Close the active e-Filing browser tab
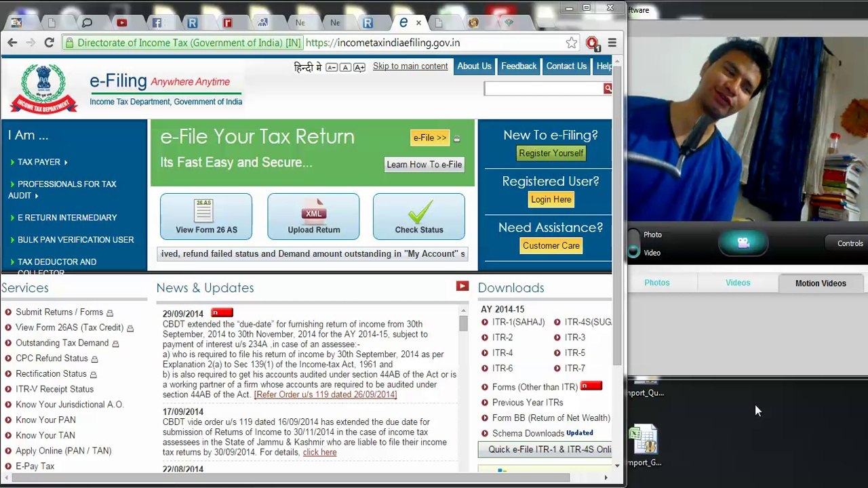 pos(418,23)
